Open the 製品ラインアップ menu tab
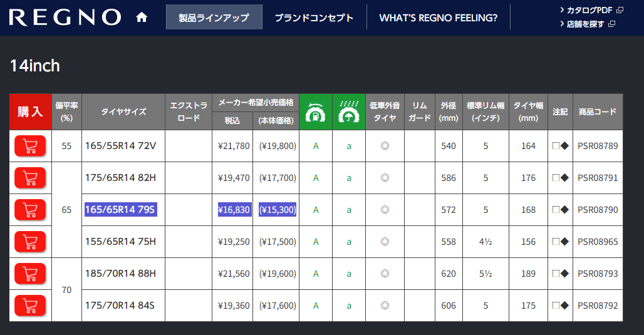The width and height of the screenshot is (644, 335). pyautogui.click(x=214, y=18)
